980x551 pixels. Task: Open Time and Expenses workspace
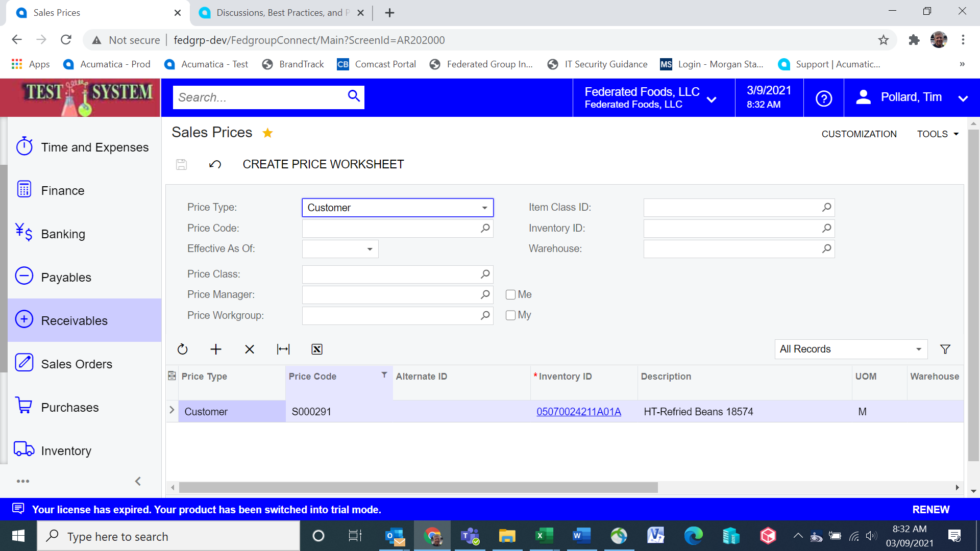[x=84, y=147]
